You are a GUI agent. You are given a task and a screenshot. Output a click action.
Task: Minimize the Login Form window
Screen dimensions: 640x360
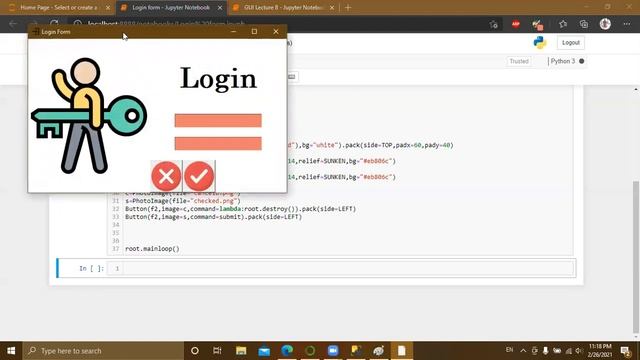coord(233,31)
